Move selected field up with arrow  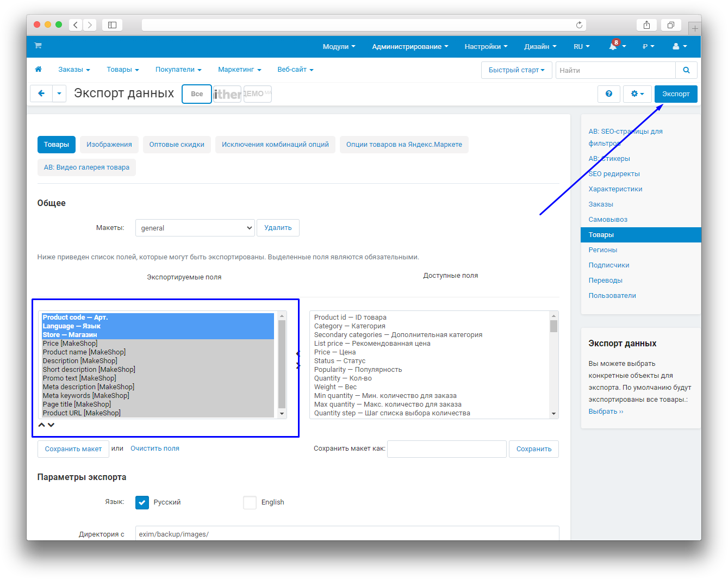tap(42, 425)
